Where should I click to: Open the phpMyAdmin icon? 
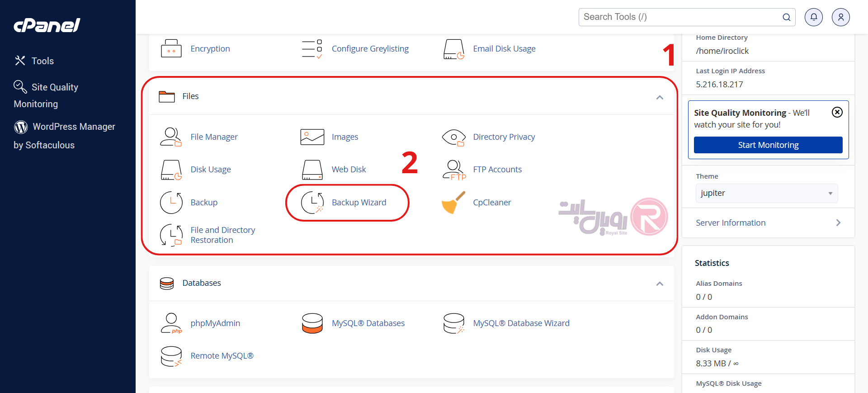(171, 323)
